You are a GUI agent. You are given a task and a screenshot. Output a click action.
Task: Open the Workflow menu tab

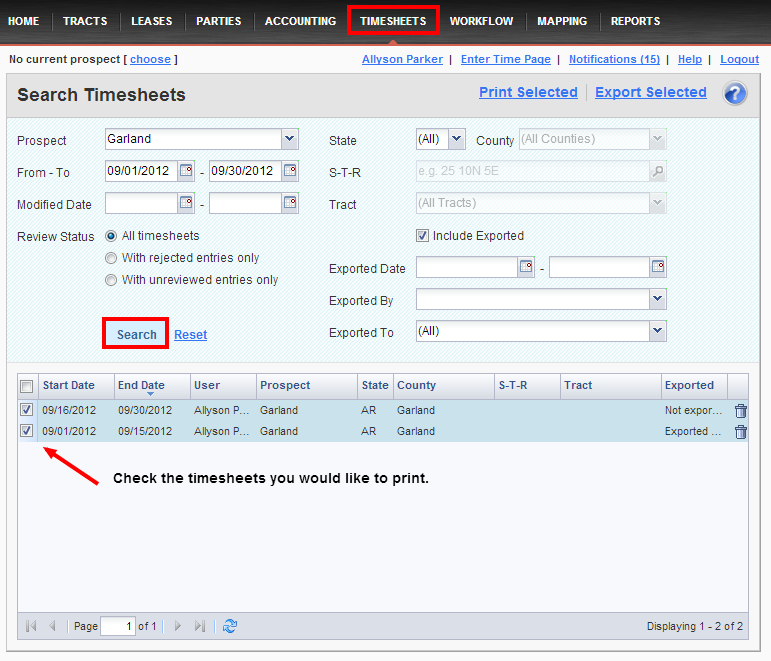pyautogui.click(x=481, y=21)
